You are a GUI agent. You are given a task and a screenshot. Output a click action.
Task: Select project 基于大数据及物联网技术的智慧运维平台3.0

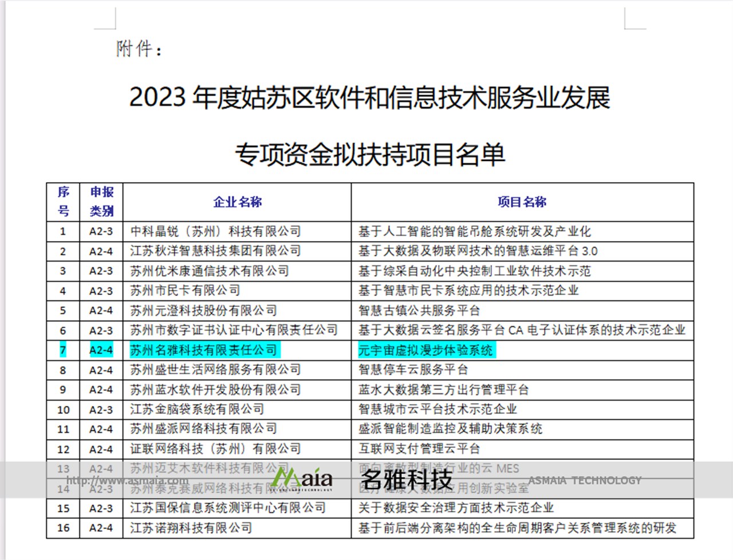[478, 251]
